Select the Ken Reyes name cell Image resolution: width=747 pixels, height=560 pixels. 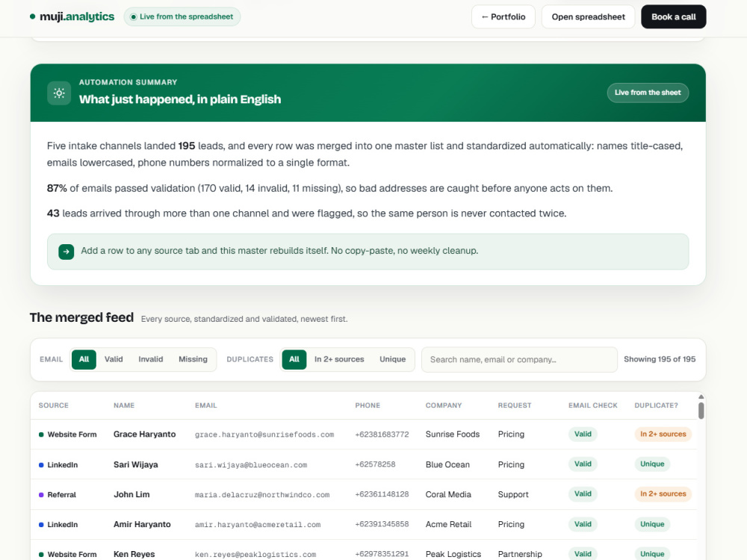tap(134, 554)
